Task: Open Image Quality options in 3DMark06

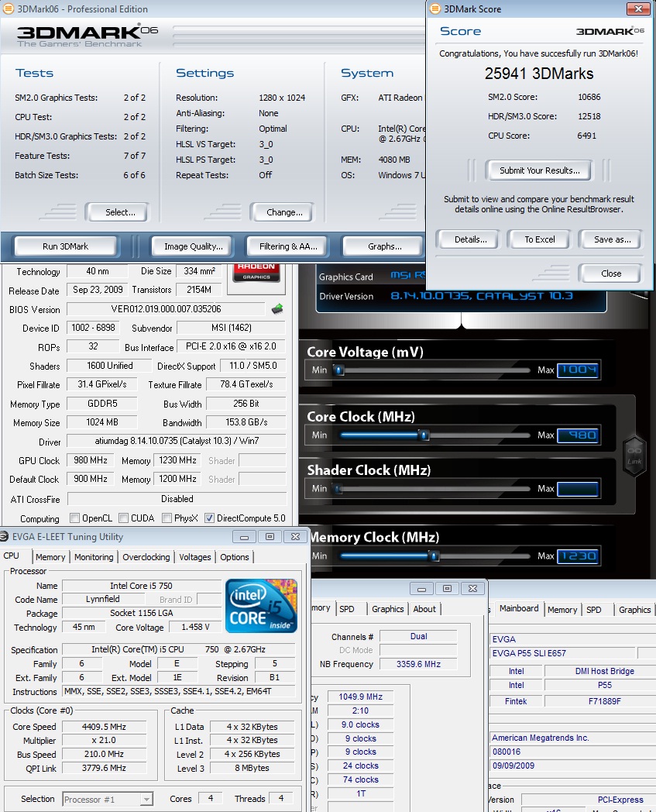Action: pyautogui.click(x=193, y=246)
